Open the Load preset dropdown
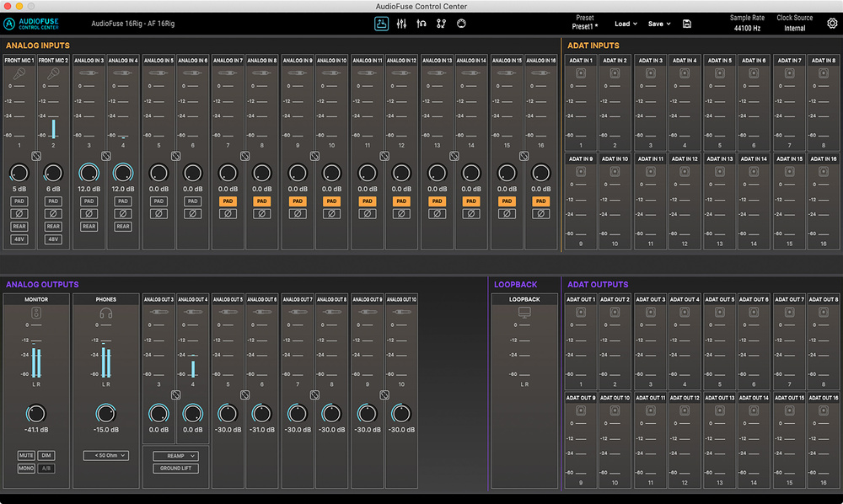Viewport: 843px width, 504px height. [x=626, y=24]
